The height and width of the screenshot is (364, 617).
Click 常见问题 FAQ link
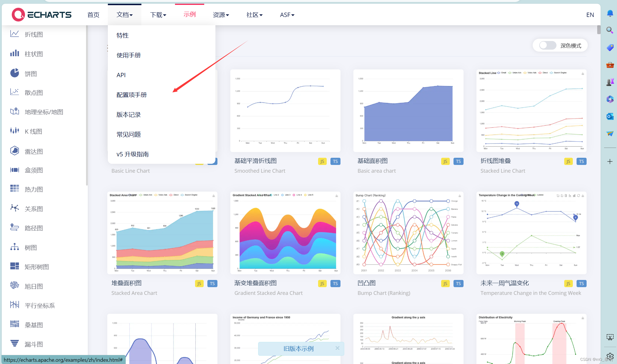pos(129,134)
